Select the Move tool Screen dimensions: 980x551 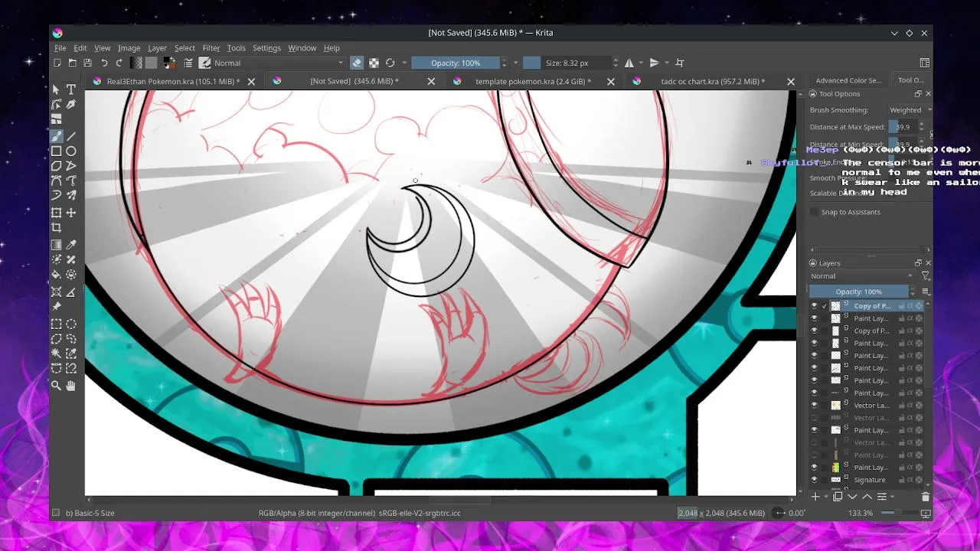pyautogui.click(x=71, y=212)
